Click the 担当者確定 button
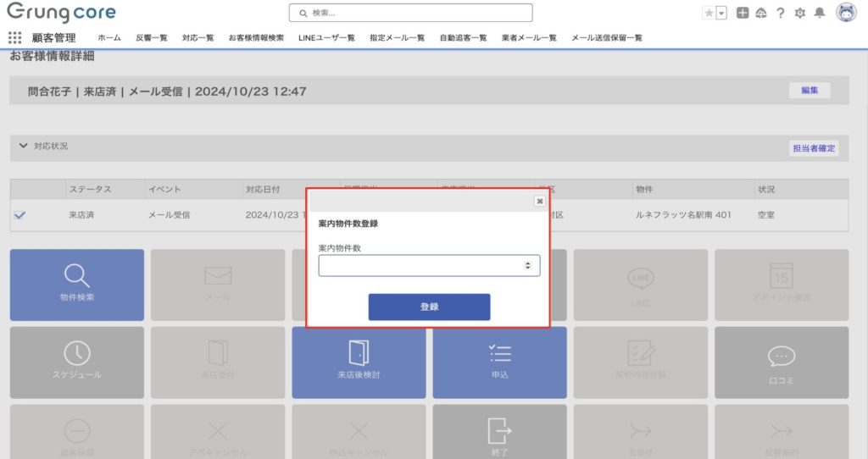Image resolution: width=868 pixels, height=459 pixels. click(x=814, y=148)
